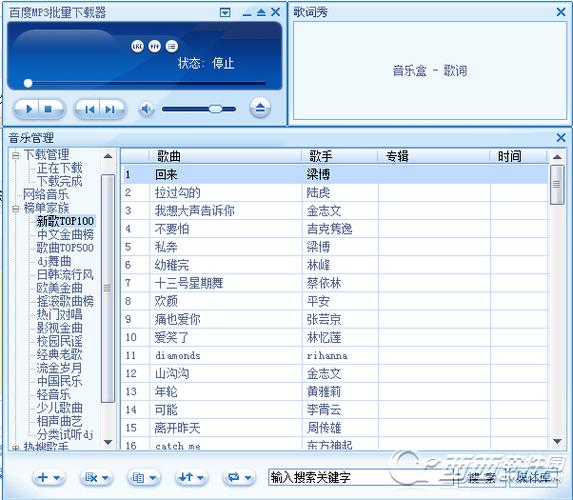Click the volume slider handle
This screenshot has width=573, height=500.
[x=215, y=109]
